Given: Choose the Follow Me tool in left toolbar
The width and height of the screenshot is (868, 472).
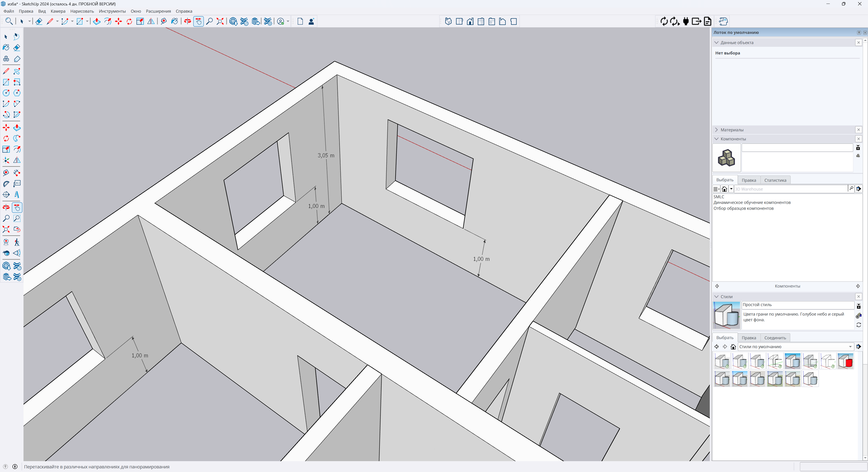Looking at the screenshot, I should tap(17, 139).
